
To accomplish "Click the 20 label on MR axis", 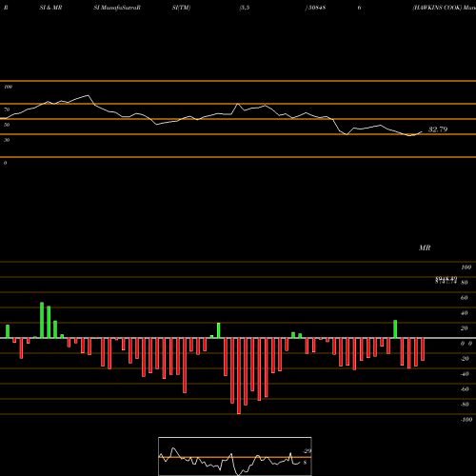I will pyautogui.click(x=465, y=328).
